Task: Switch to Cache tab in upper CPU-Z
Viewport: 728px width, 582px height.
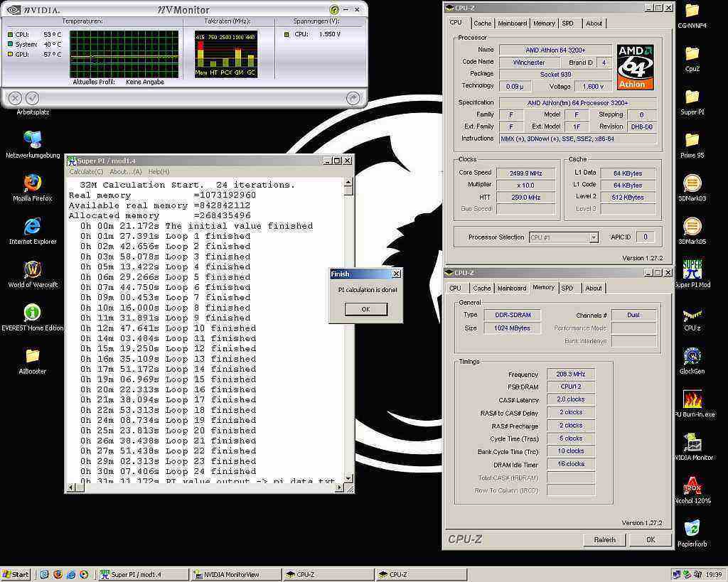Action: pyautogui.click(x=482, y=23)
